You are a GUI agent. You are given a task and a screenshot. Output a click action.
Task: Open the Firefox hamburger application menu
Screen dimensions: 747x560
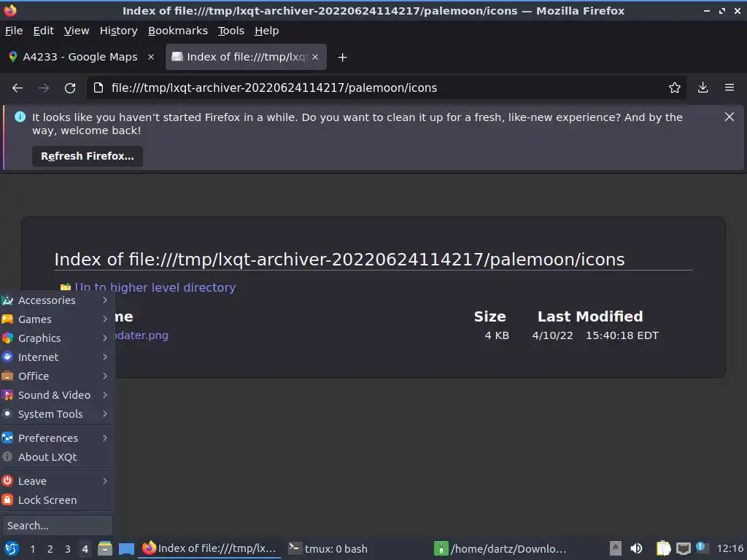tap(729, 87)
